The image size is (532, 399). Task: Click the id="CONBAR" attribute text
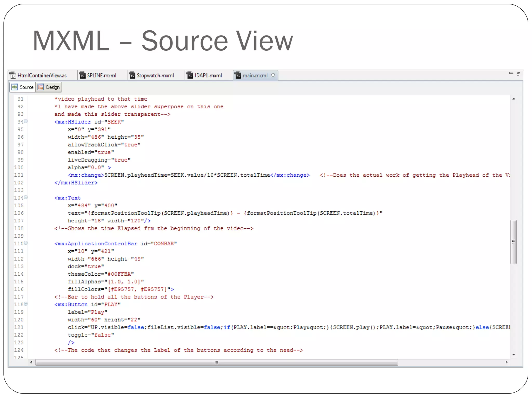[x=159, y=244]
